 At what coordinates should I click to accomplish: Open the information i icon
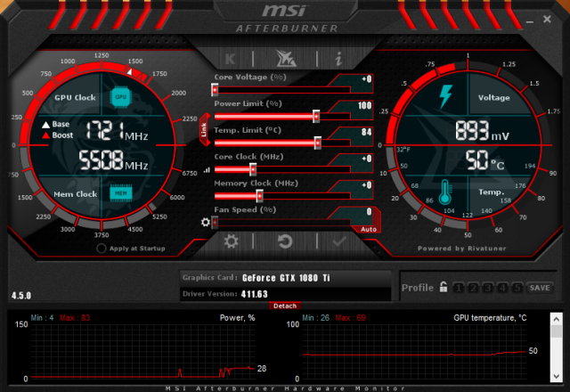338,59
